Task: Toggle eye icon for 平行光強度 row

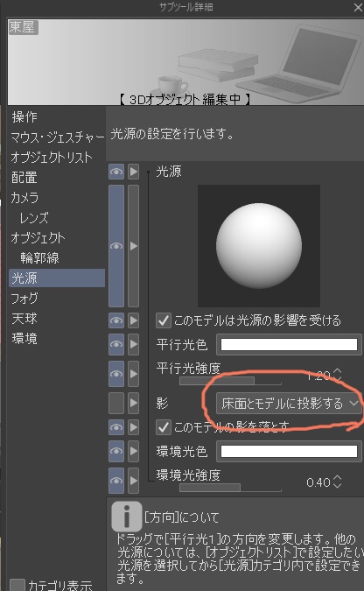Action: [116, 374]
